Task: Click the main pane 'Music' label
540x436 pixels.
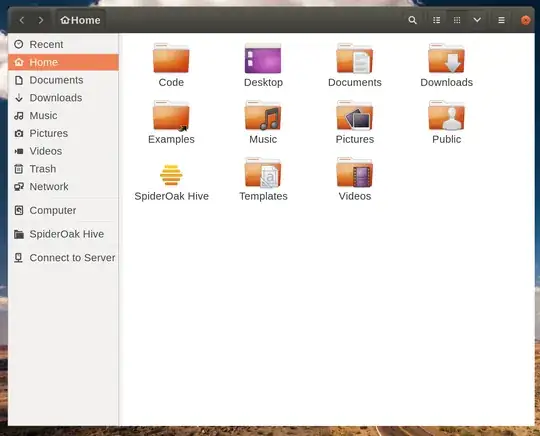Action: point(263,139)
